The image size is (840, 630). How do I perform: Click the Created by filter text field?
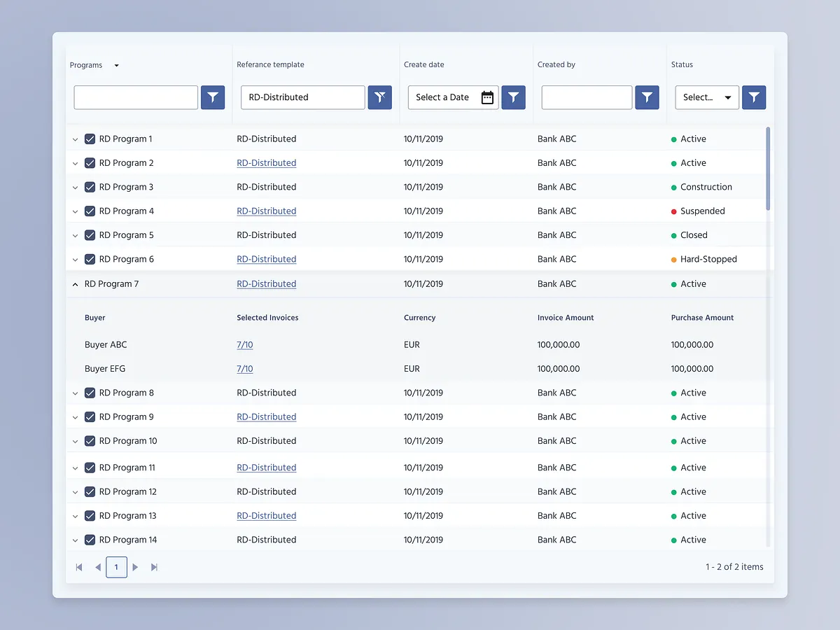click(x=587, y=97)
